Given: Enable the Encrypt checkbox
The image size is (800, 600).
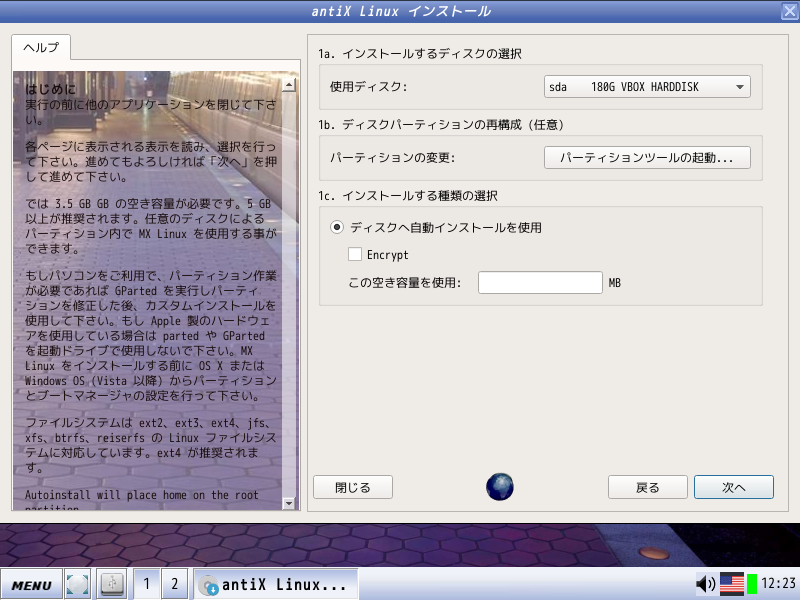Looking at the screenshot, I should pyautogui.click(x=355, y=254).
